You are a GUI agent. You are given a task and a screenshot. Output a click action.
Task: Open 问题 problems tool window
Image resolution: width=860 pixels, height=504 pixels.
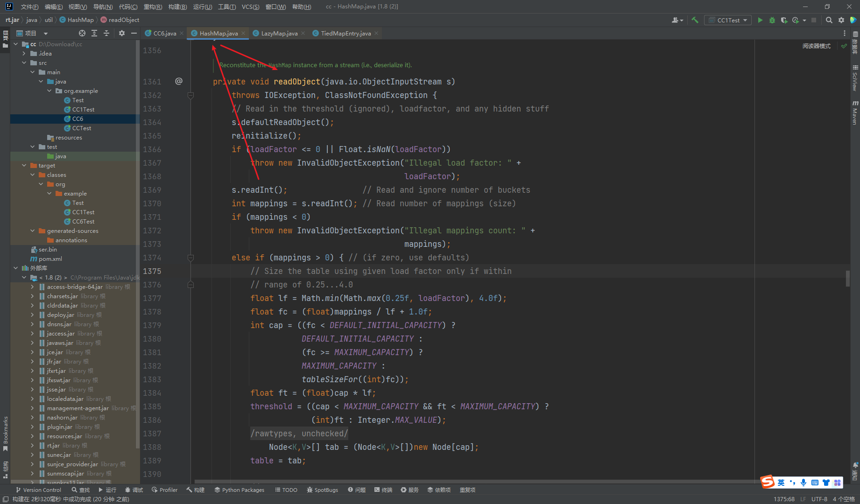click(357, 490)
